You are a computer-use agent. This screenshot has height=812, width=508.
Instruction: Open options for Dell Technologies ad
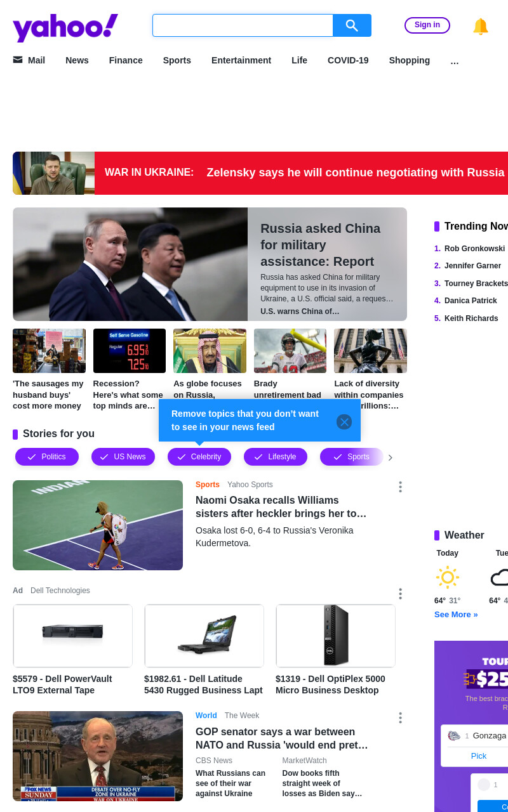pyautogui.click(x=400, y=594)
